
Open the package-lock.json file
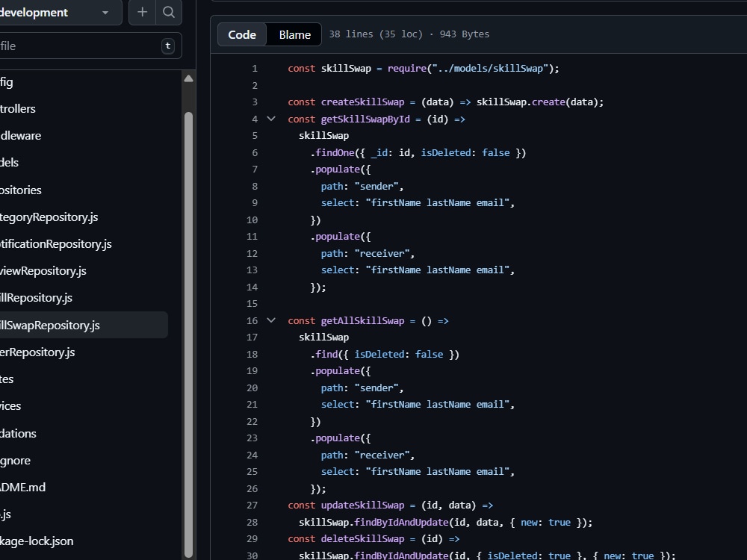[36, 541]
